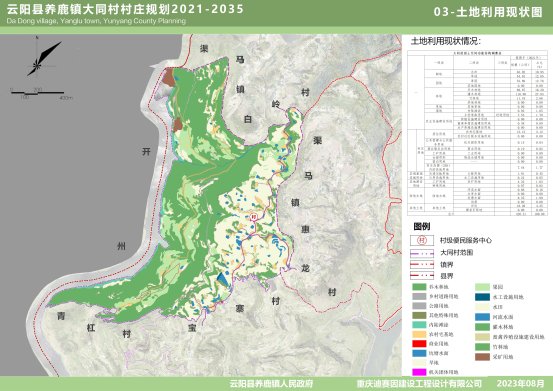Click the large blue pond polygon on map
This screenshot has height=391, width=553.
click(x=223, y=278)
